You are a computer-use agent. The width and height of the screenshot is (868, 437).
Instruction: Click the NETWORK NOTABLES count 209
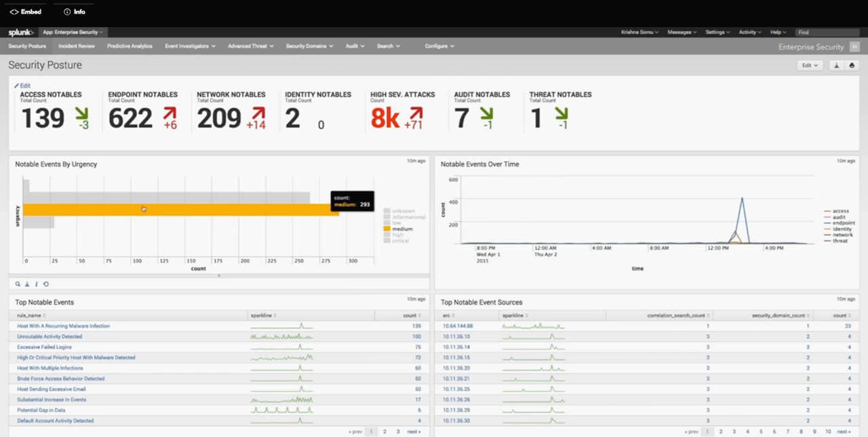click(x=219, y=118)
